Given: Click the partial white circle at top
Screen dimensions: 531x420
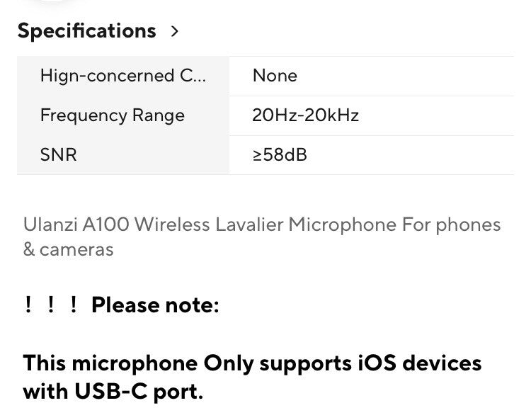Looking at the screenshot, I should point(42,4).
